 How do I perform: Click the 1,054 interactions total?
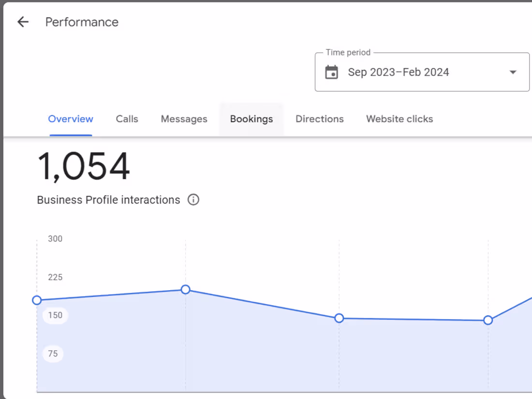(x=84, y=167)
